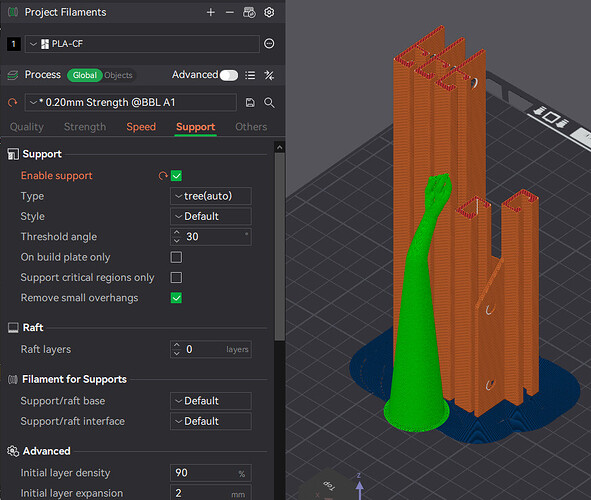Uncheck Enable support checkbox
This screenshot has height=500, width=591.
(176, 176)
